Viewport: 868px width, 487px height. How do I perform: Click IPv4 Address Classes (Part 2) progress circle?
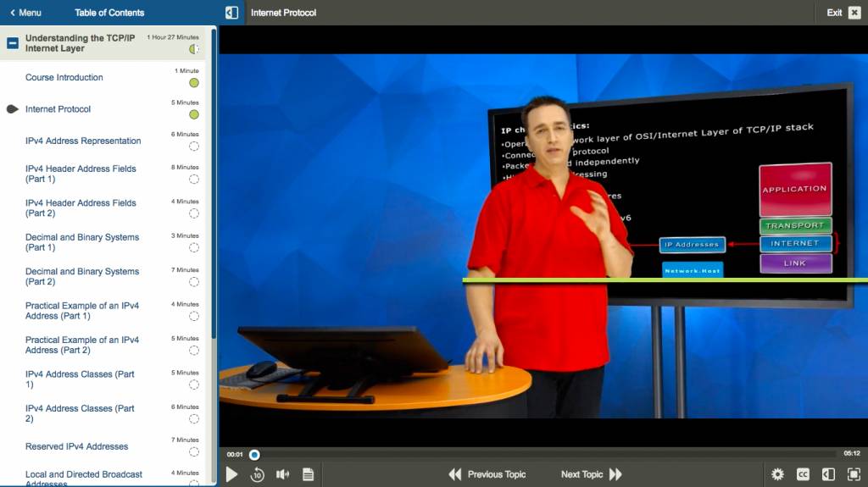point(194,419)
